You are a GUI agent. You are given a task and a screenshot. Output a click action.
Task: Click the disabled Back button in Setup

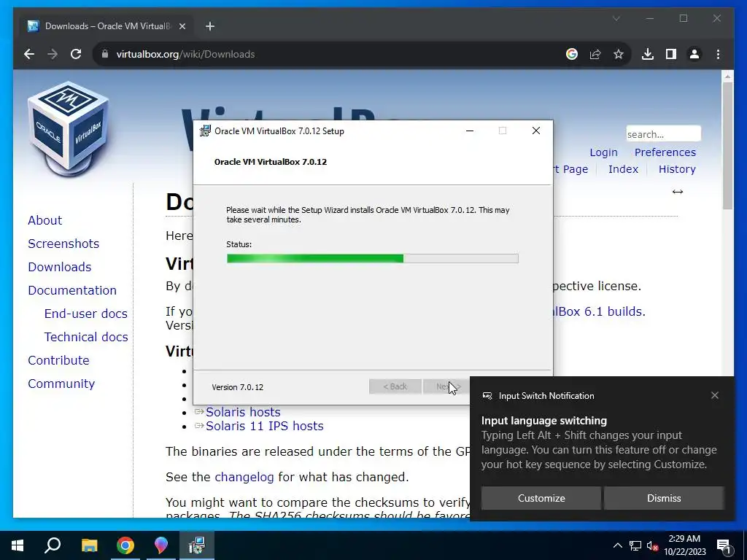pos(395,386)
